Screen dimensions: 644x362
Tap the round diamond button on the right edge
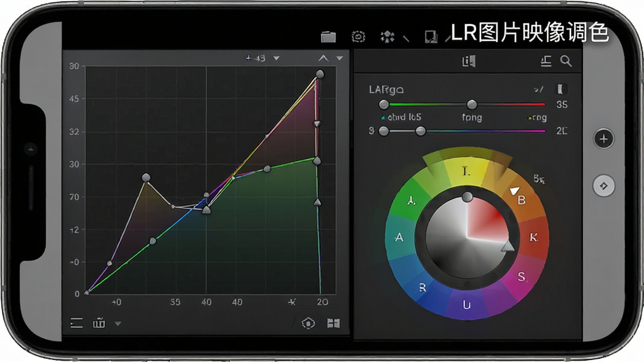(x=603, y=186)
